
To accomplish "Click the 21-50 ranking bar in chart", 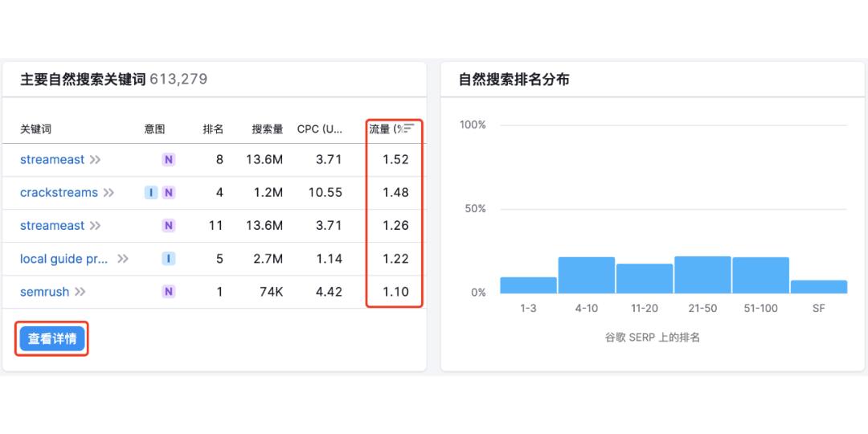I will coord(702,275).
